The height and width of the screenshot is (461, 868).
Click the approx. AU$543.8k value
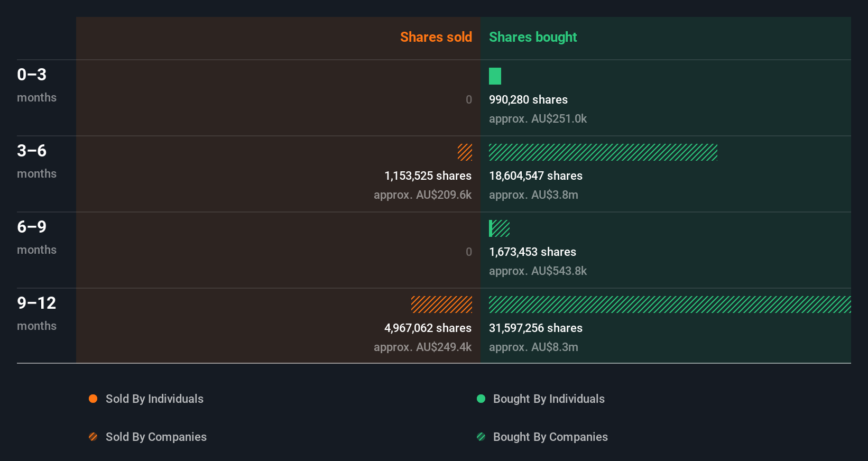coord(538,271)
